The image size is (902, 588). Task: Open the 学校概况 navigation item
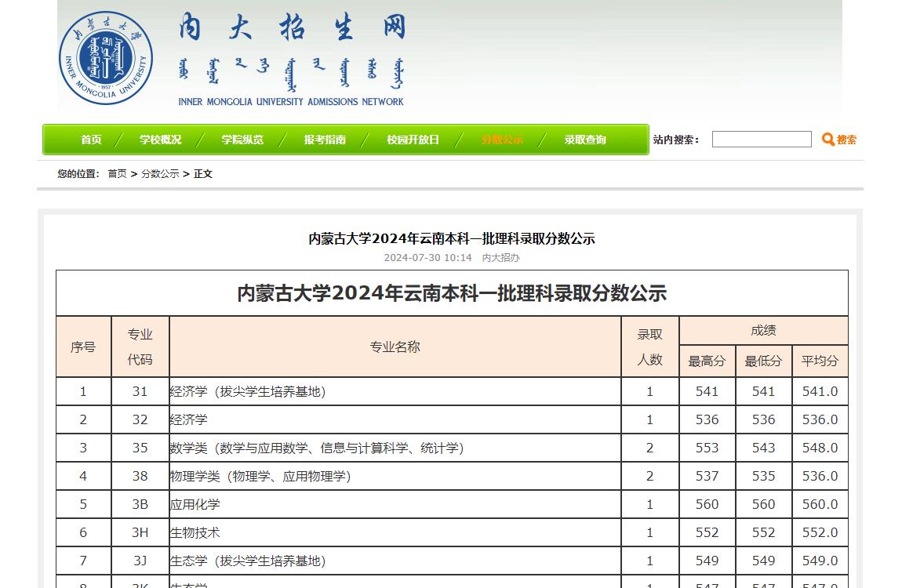click(161, 140)
